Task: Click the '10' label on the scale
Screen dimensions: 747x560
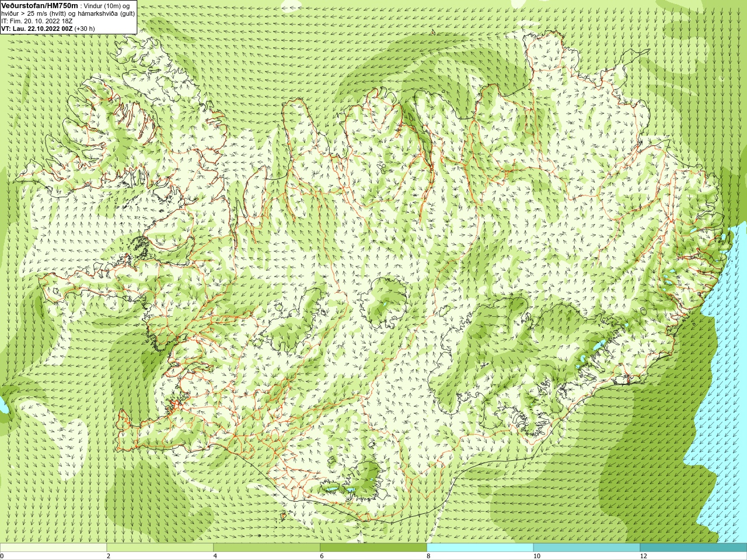Action: point(537,556)
